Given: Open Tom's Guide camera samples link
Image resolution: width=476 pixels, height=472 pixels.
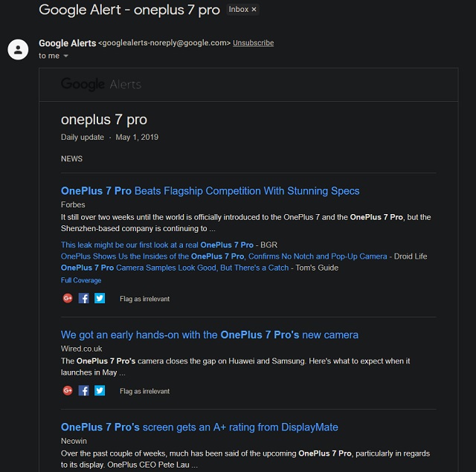Looking at the screenshot, I should [175, 268].
